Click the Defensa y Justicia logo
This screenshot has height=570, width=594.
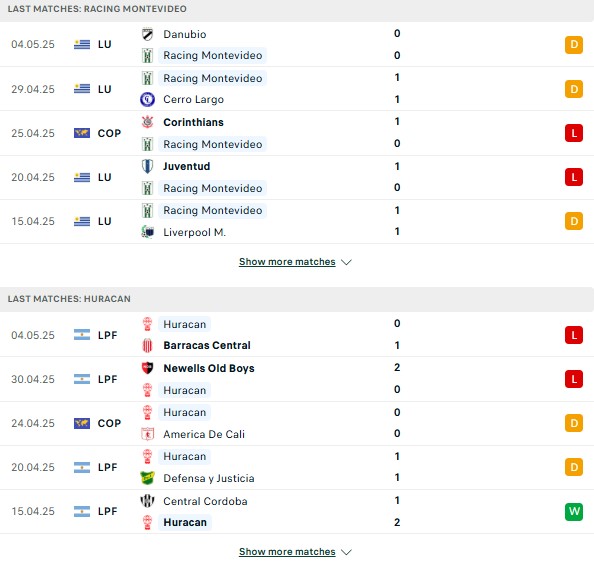pos(147,478)
